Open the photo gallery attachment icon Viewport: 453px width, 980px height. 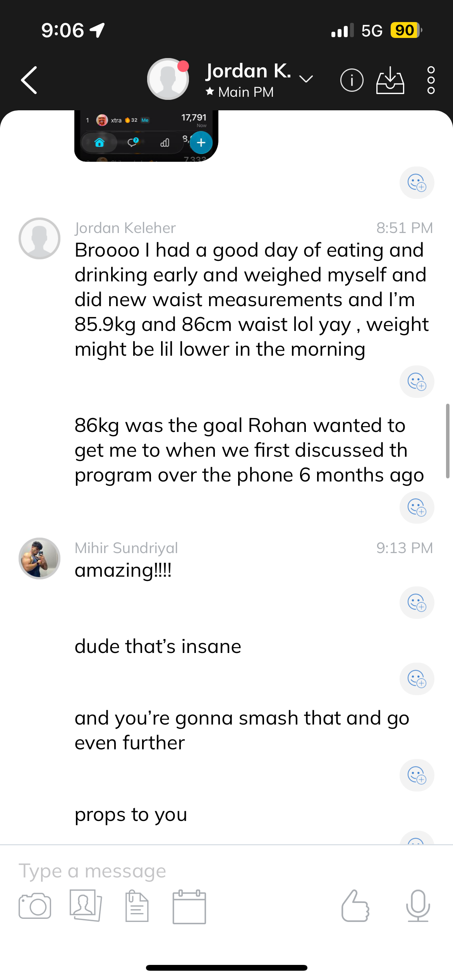[x=86, y=906]
